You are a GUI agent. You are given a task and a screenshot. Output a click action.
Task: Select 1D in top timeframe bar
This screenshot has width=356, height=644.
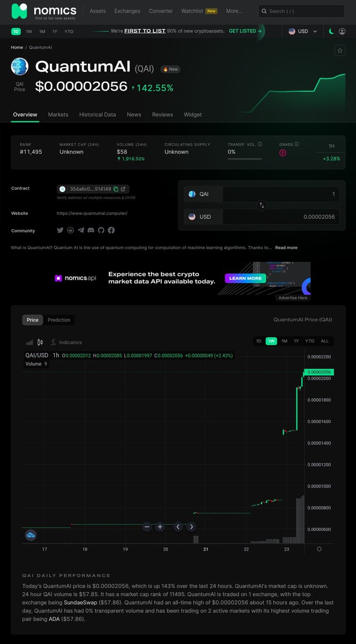coord(16,31)
